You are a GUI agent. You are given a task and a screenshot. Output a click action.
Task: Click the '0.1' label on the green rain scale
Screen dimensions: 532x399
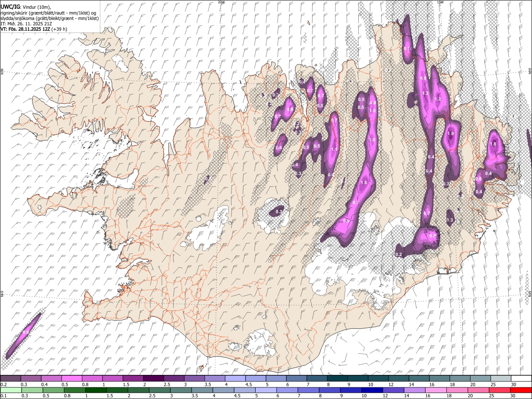3,396
